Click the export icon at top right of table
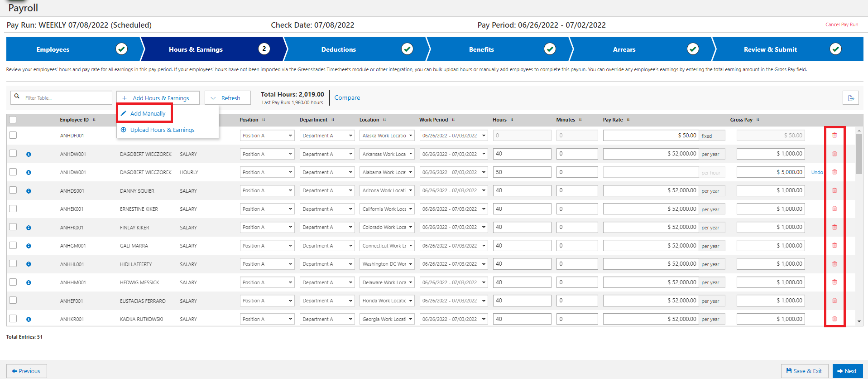This screenshot has width=868, height=379. (x=850, y=98)
